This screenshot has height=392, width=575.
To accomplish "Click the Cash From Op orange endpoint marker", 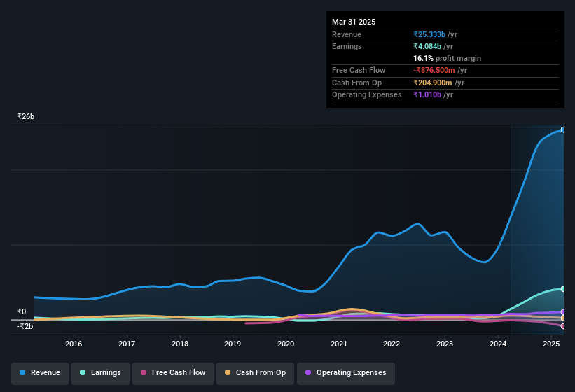I will click(x=563, y=318).
